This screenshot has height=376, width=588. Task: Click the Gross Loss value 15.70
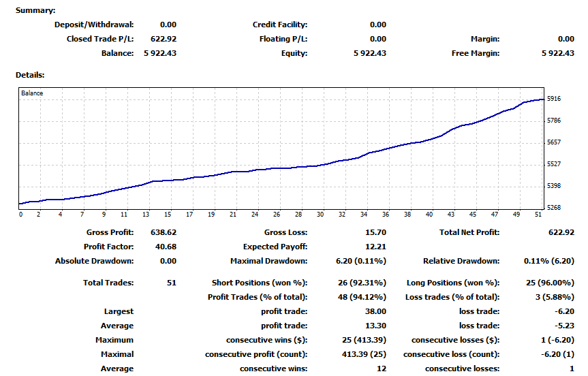pos(375,232)
